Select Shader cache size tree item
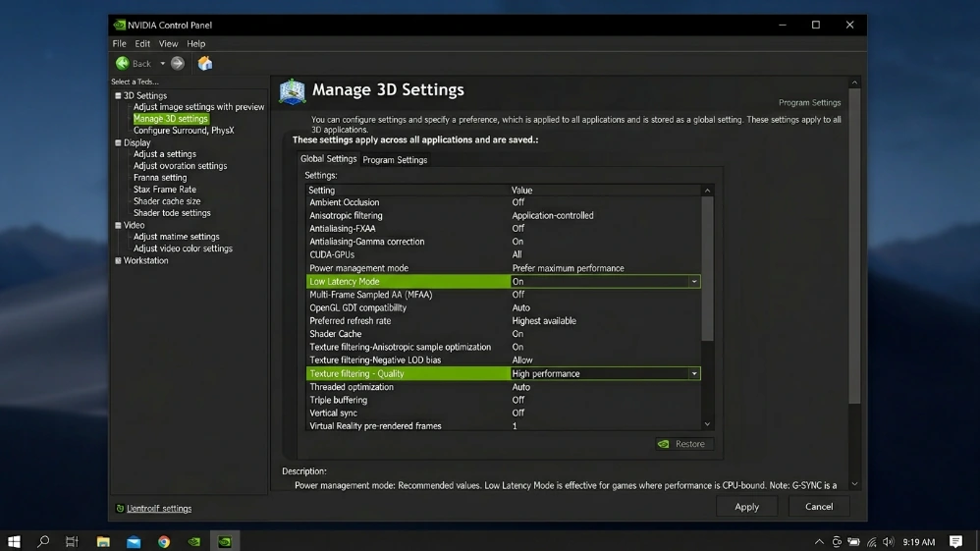 pyautogui.click(x=167, y=201)
